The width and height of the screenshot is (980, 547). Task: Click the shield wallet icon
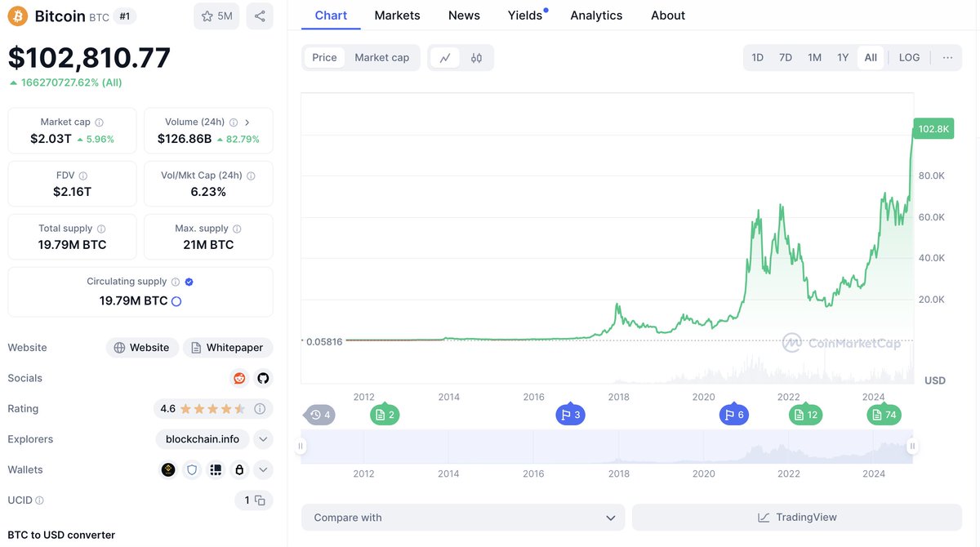coord(192,470)
